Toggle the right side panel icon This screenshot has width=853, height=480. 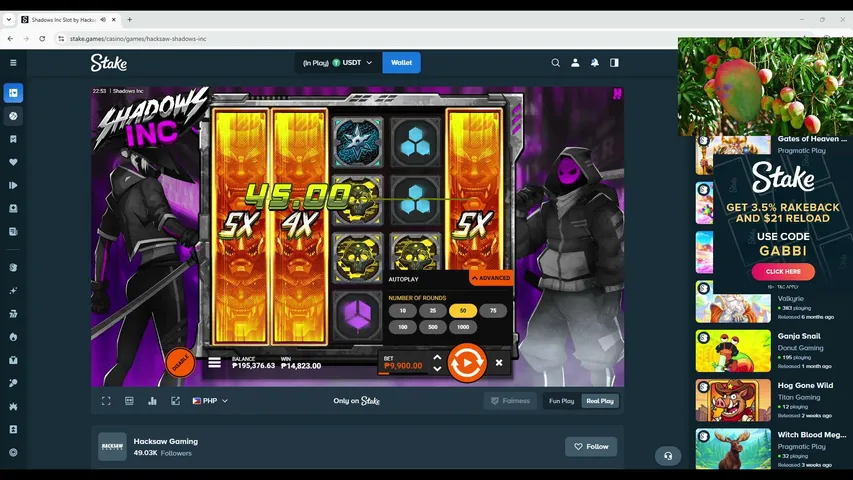pos(614,63)
